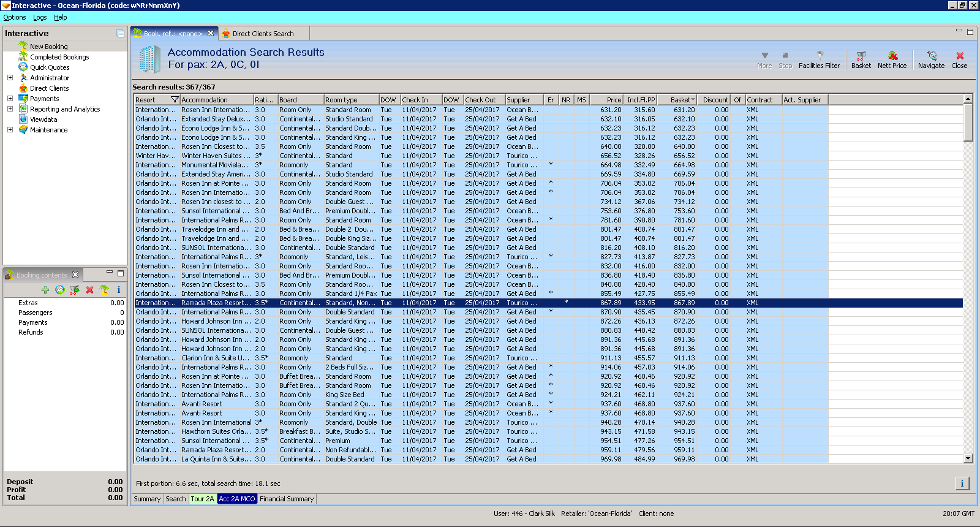Expand the Maintenance tree node

pos(10,130)
